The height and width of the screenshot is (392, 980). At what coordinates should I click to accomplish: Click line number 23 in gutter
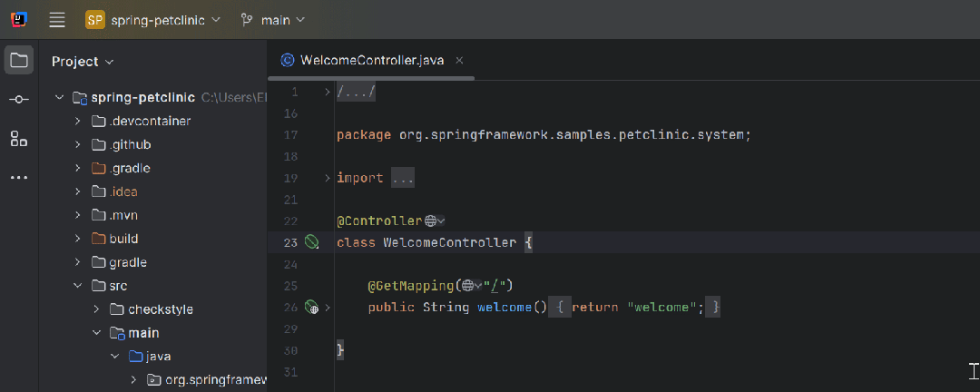coord(290,242)
